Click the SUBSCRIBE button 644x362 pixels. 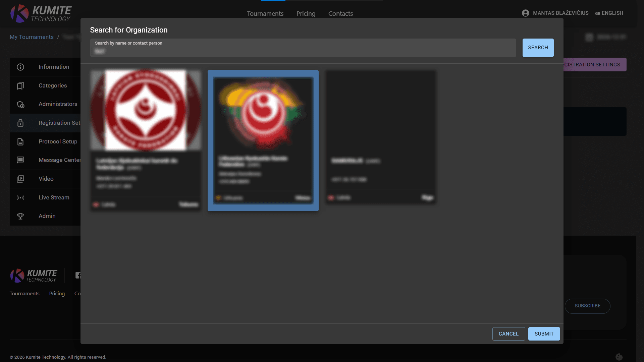pos(588,306)
